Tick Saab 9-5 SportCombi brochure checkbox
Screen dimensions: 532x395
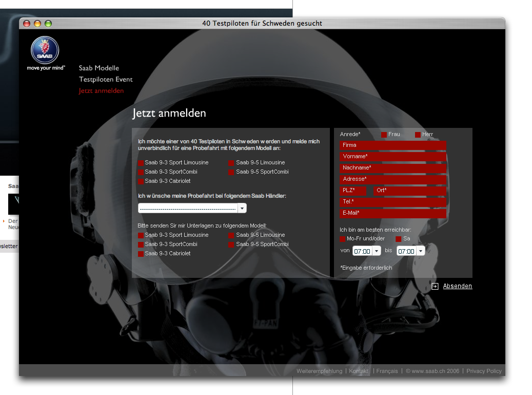pyautogui.click(x=232, y=244)
